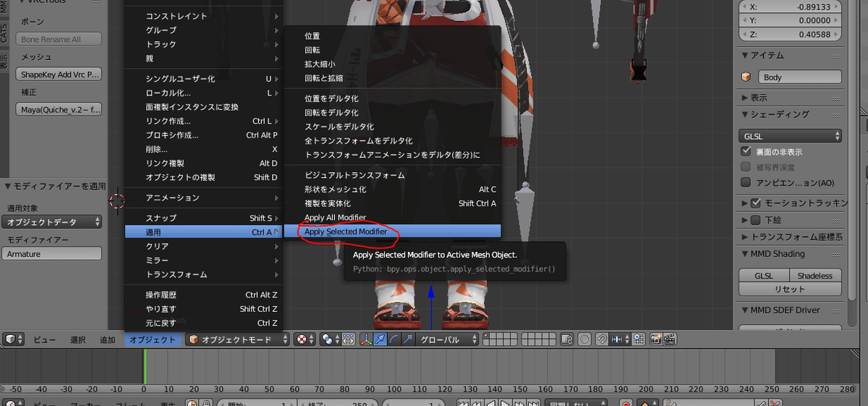The height and width of the screenshot is (406, 868).
Task: Collapse the MMD SDEF Driver panel
Action: click(x=744, y=310)
